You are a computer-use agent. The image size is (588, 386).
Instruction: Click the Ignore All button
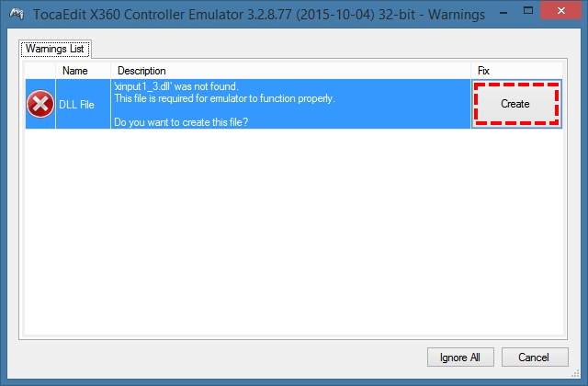click(460, 358)
